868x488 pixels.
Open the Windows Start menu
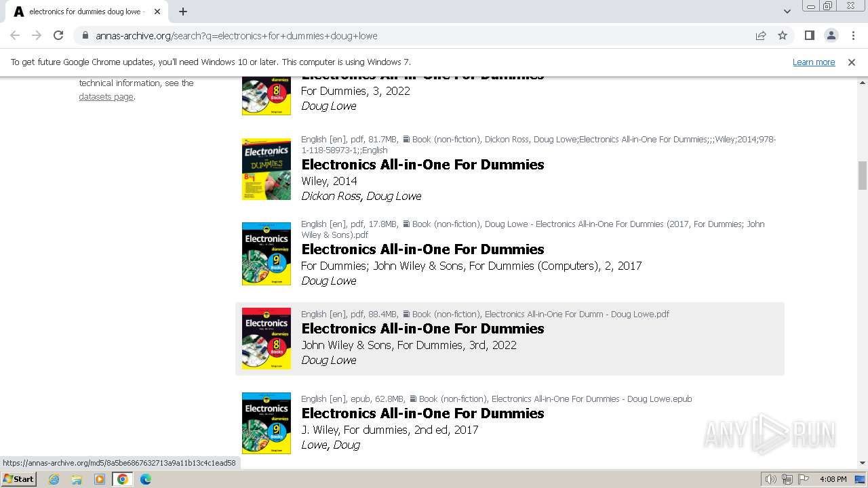point(18,479)
